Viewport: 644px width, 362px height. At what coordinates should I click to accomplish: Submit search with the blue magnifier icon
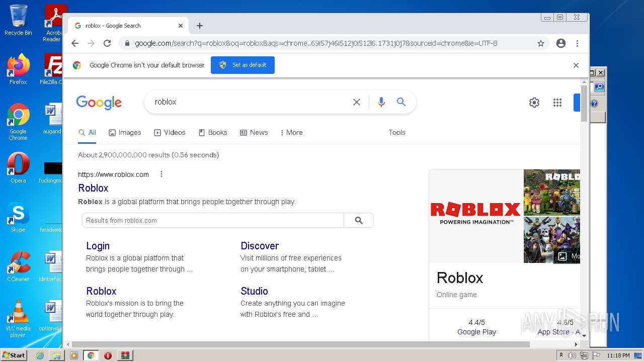[x=401, y=102]
